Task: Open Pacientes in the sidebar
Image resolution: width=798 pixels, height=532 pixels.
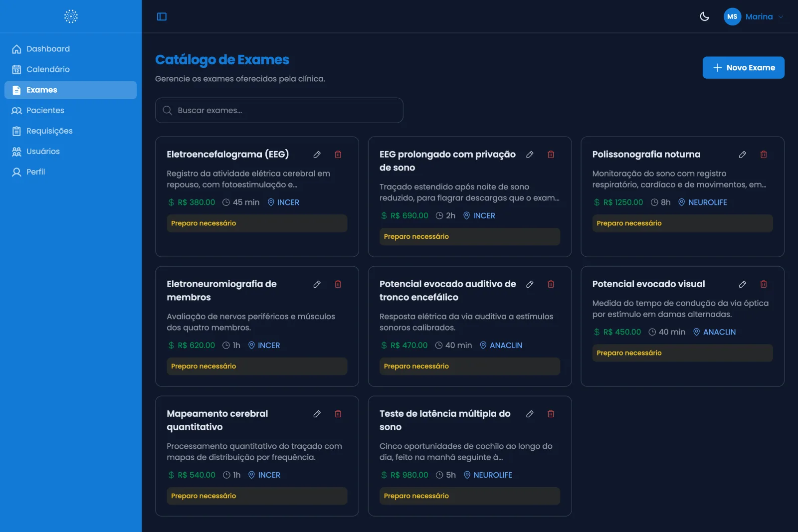Action: 71,110
